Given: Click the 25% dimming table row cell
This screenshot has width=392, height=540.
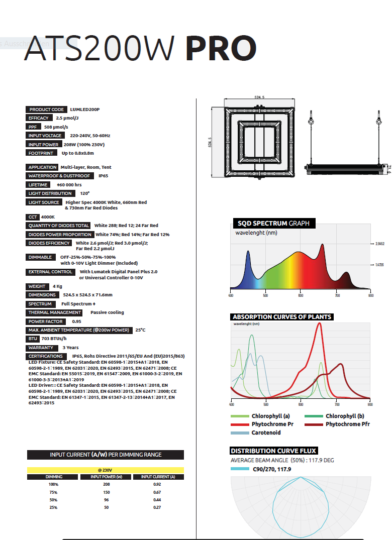Looking at the screenshot, I should click(53, 508).
